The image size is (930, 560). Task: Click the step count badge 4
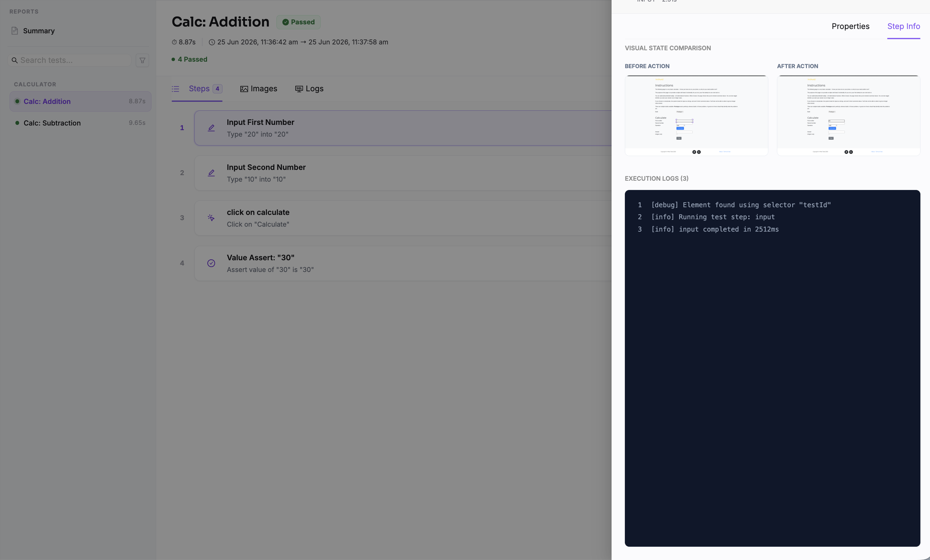[218, 89]
